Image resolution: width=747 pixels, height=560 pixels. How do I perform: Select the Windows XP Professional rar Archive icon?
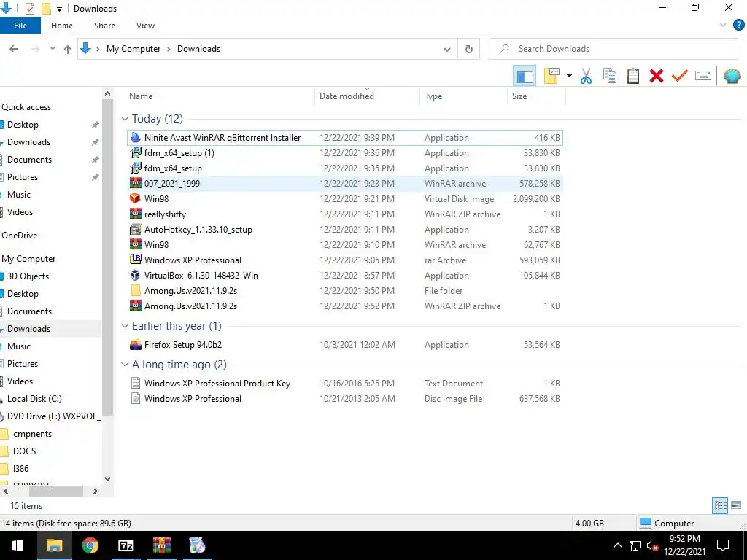coord(135,260)
